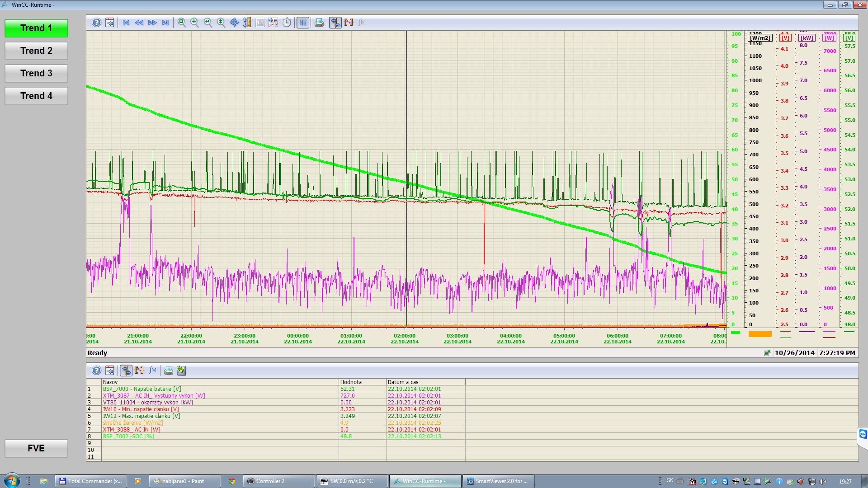Select the BSP_7002 SOC row in table
The height and width of the screenshot is (488, 868).
click(128, 436)
